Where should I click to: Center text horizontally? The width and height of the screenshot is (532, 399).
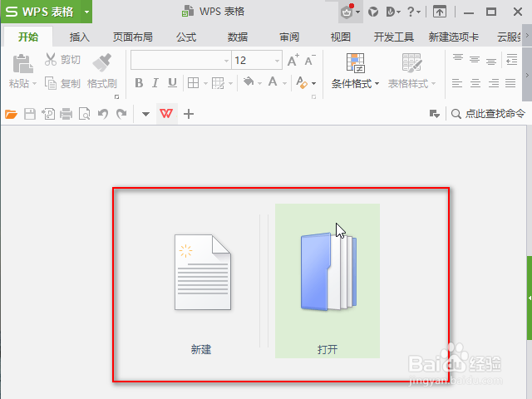[x=475, y=83]
